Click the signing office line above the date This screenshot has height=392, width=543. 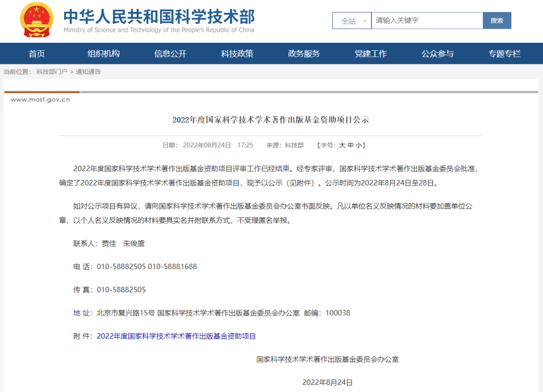[328, 359]
